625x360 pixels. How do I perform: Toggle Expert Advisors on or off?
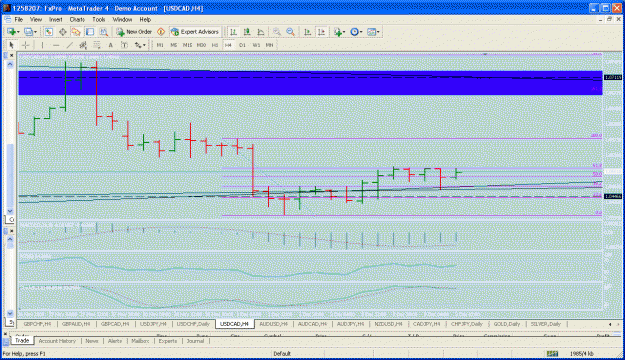click(x=195, y=32)
